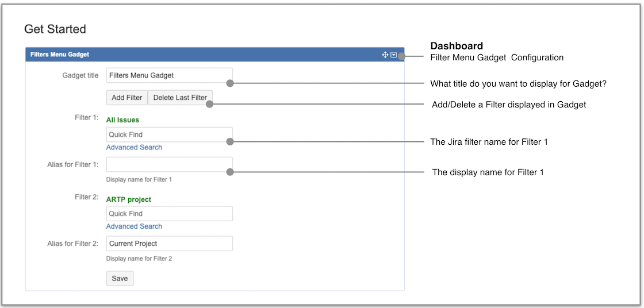Focus the Filter 2 Quick Find box
Image resolution: width=644 pixels, height=308 pixels.
pyautogui.click(x=169, y=214)
